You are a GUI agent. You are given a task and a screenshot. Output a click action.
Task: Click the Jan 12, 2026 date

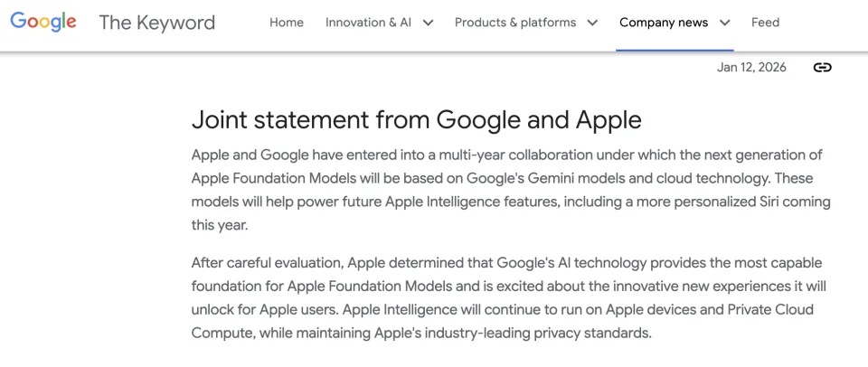[x=751, y=68]
